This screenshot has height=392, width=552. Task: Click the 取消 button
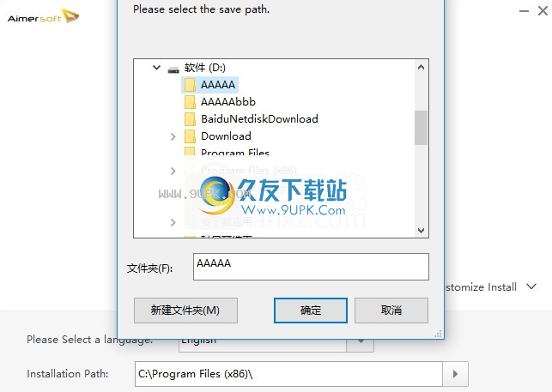pos(391,311)
